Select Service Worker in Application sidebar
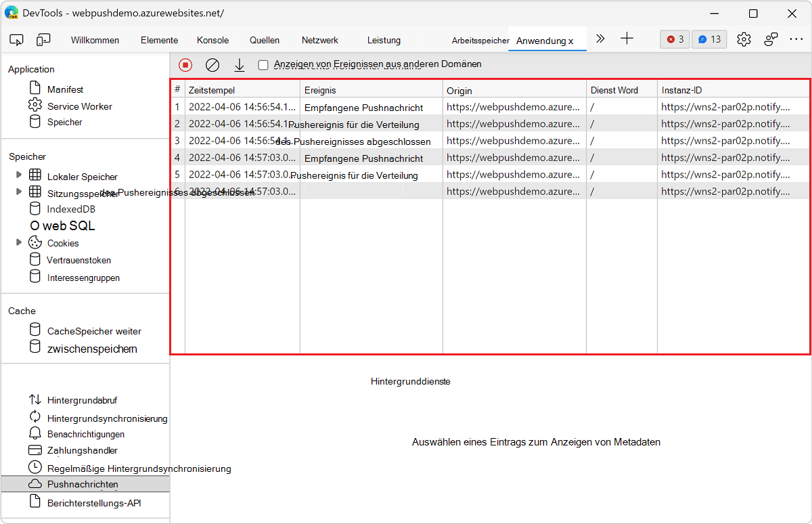The width and height of the screenshot is (812, 524). [x=79, y=106]
